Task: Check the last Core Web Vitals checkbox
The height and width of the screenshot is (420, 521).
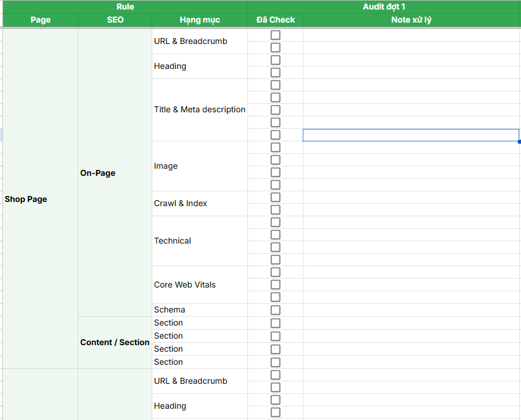Action: (x=275, y=297)
